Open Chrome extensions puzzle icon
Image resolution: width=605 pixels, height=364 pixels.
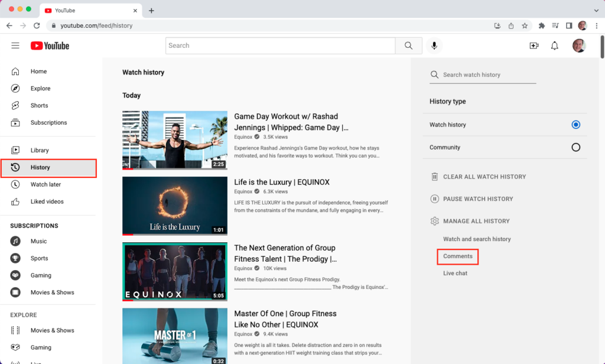[x=541, y=26]
